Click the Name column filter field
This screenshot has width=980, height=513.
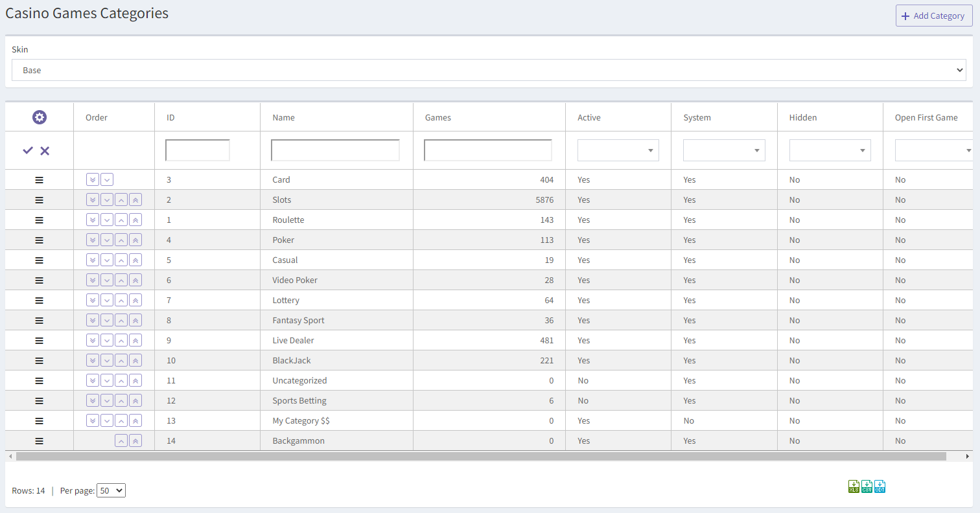point(335,150)
